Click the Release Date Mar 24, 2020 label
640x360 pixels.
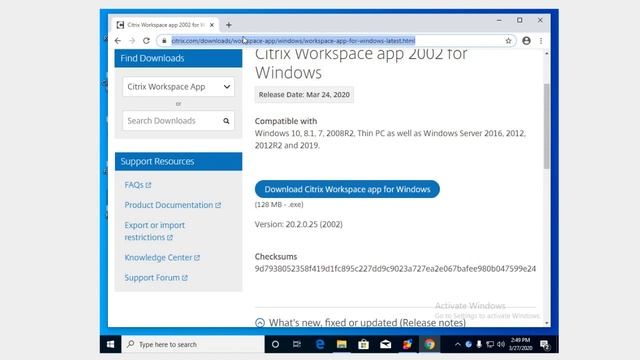click(304, 95)
